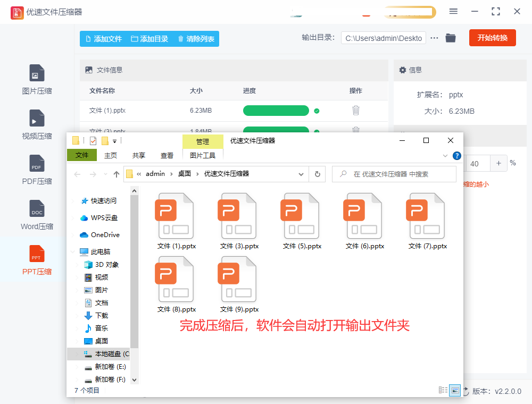Viewport: 532px width, 404px height.
Task: Click navigation pane scroll up arrow
Action: click(135, 191)
